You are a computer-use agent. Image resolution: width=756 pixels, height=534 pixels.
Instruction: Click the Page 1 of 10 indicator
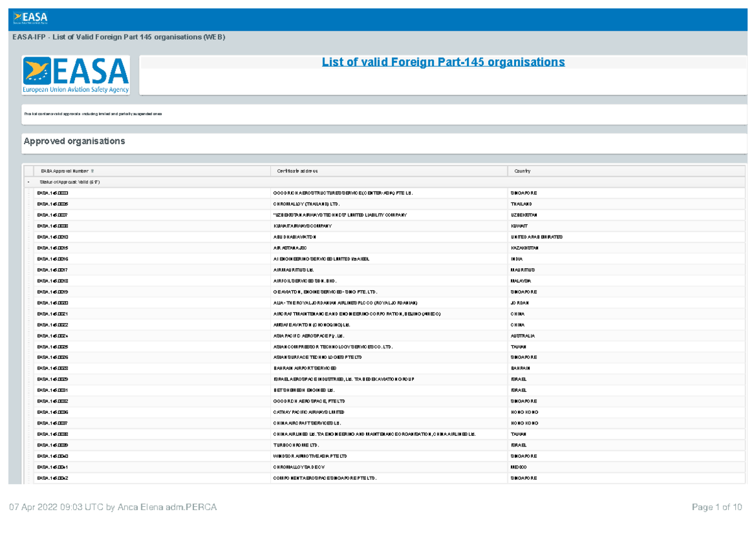click(x=718, y=506)
